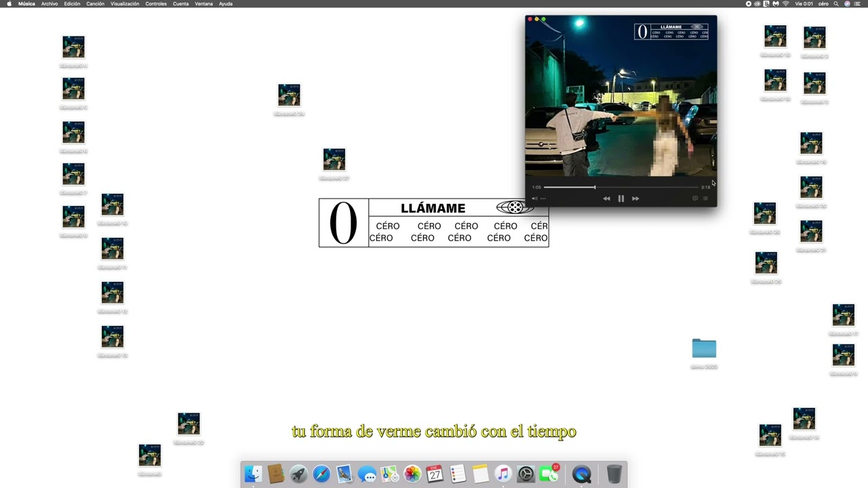This screenshot has height=488, width=868.
Task: Open System Preferences from the dock
Action: [526, 474]
